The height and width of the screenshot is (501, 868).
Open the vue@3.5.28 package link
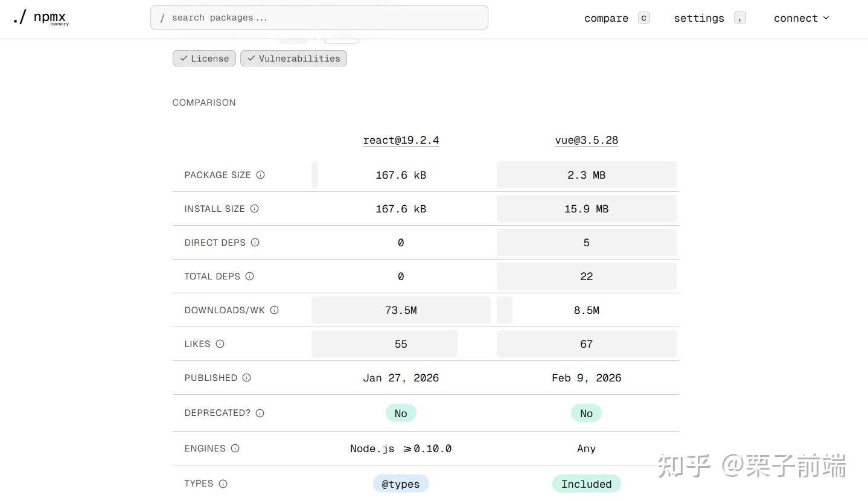587,140
